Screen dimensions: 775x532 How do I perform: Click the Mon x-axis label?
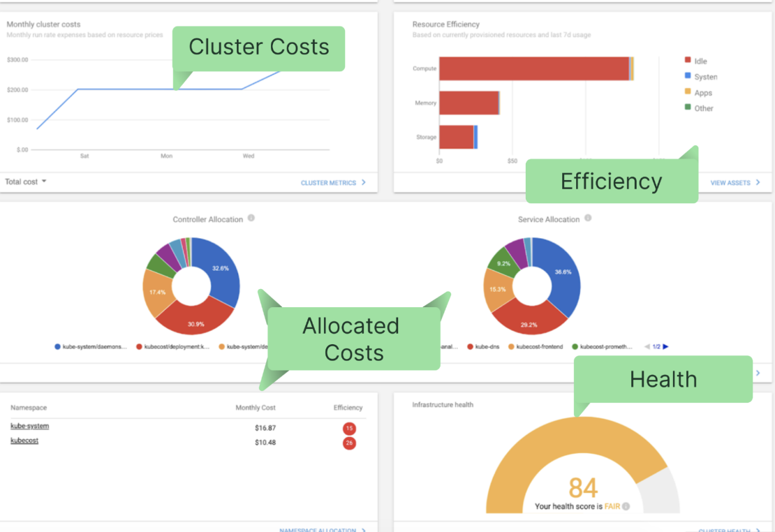(167, 156)
